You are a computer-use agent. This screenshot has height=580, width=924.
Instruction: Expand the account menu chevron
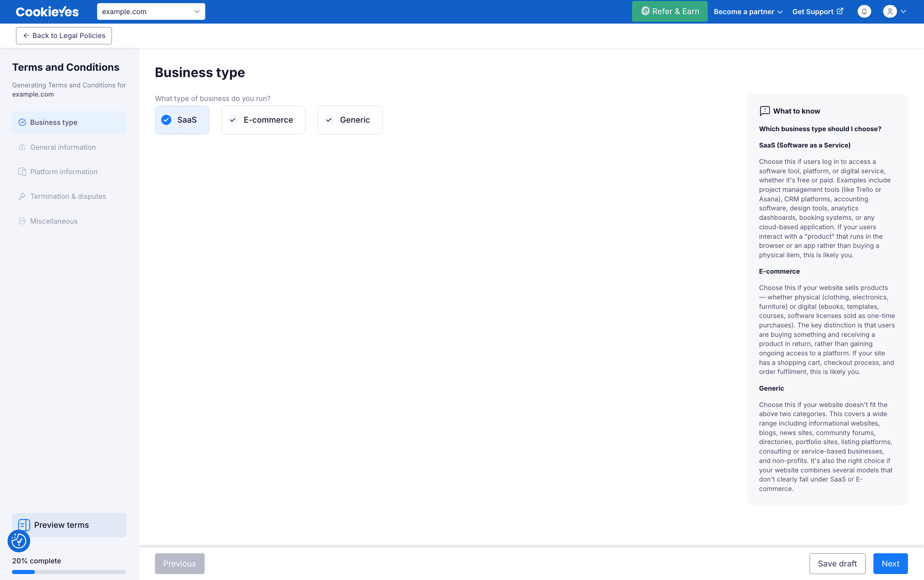pos(903,12)
